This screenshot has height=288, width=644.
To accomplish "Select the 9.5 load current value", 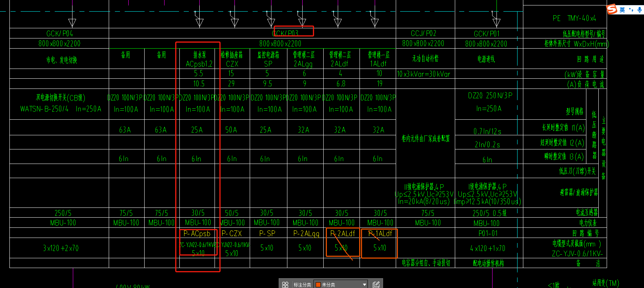I will coord(267,84).
